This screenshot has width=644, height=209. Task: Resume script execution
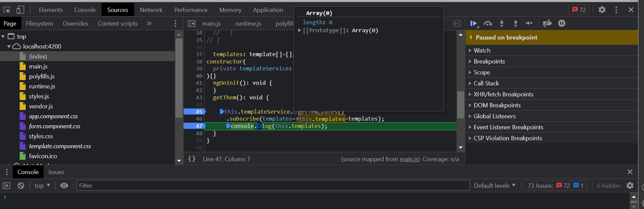474,23
